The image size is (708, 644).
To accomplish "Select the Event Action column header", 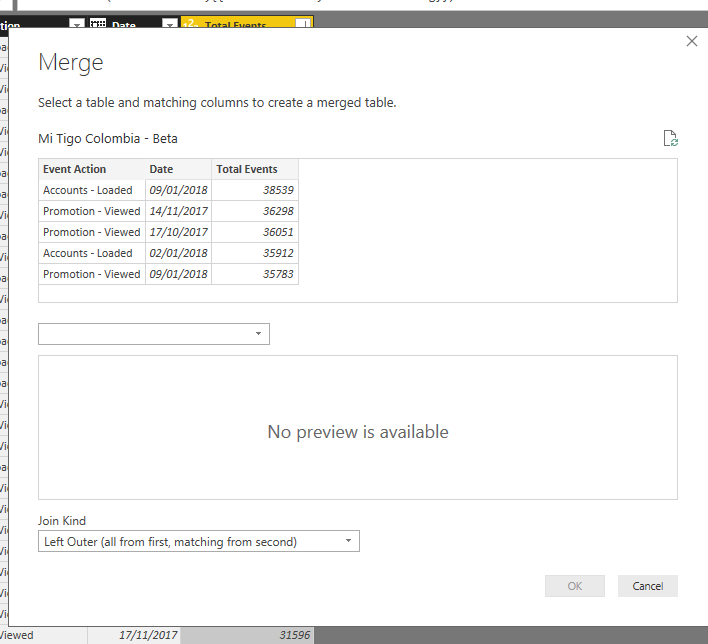I will click(x=92, y=169).
